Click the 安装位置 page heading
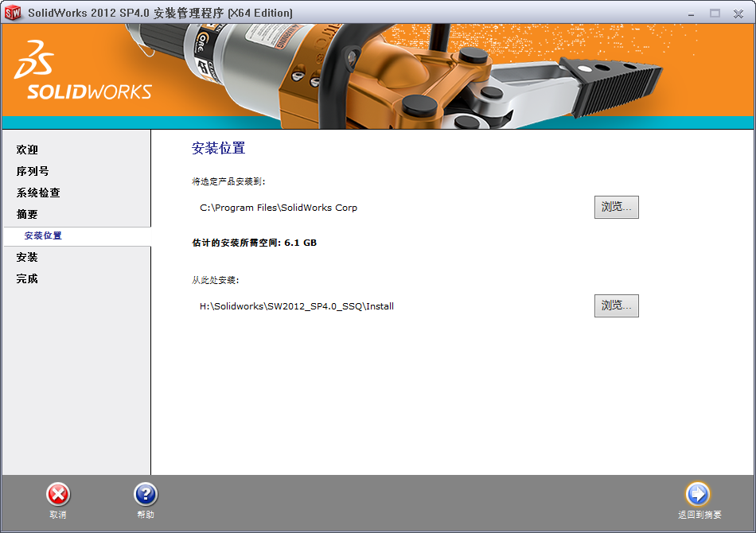Image resolution: width=756 pixels, height=533 pixels. pos(218,149)
